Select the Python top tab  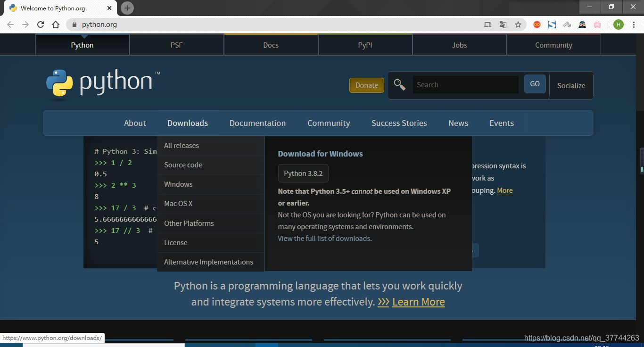[x=83, y=45]
